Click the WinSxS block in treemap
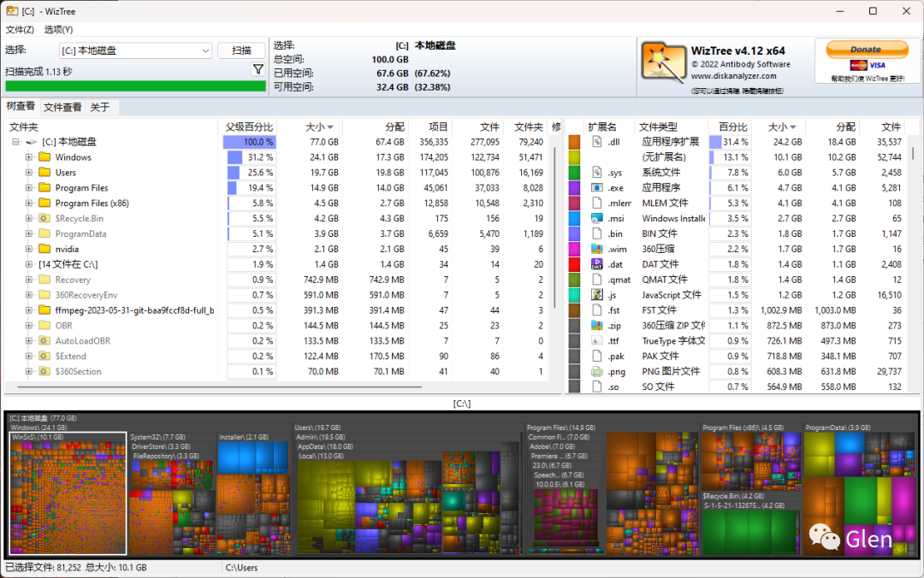This screenshot has width=924, height=578. pos(68,493)
